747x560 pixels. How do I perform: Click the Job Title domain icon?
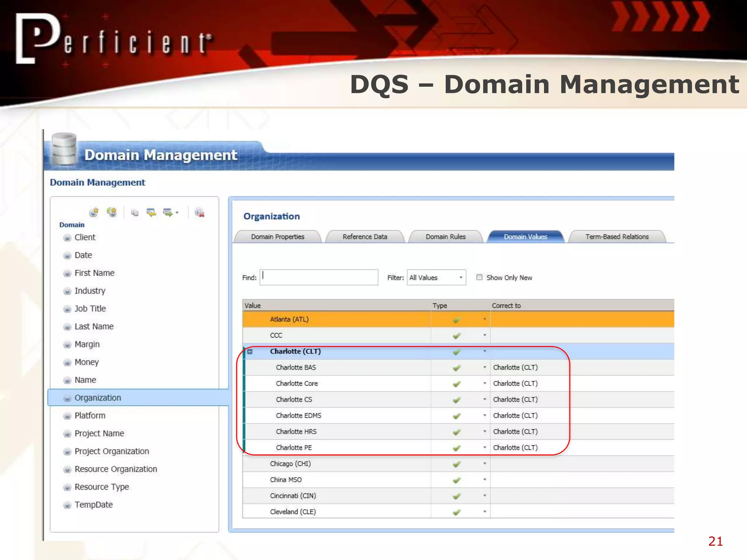click(x=67, y=309)
